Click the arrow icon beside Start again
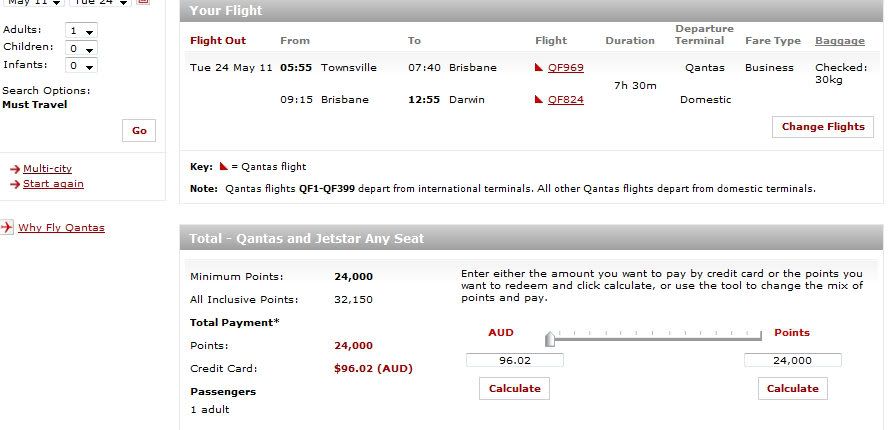The image size is (888, 430). pos(15,185)
